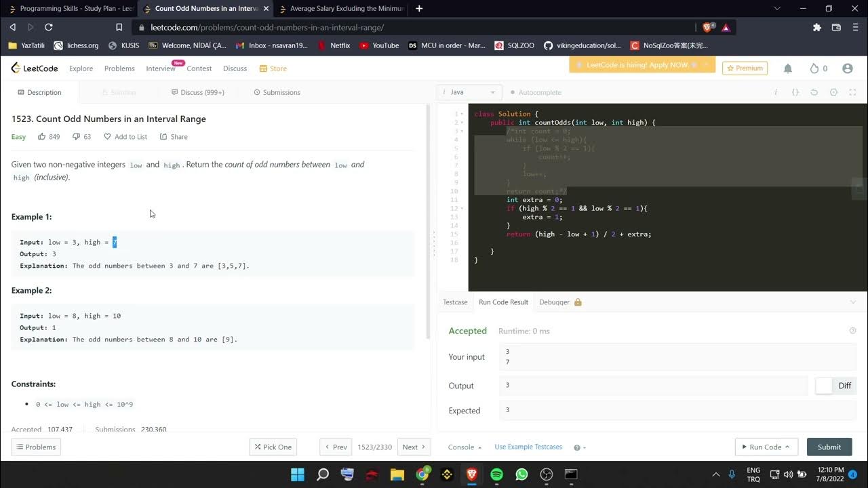Image resolution: width=868 pixels, height=488 pixels.
Task: Reload the page
Action: (x=49, y=27)
